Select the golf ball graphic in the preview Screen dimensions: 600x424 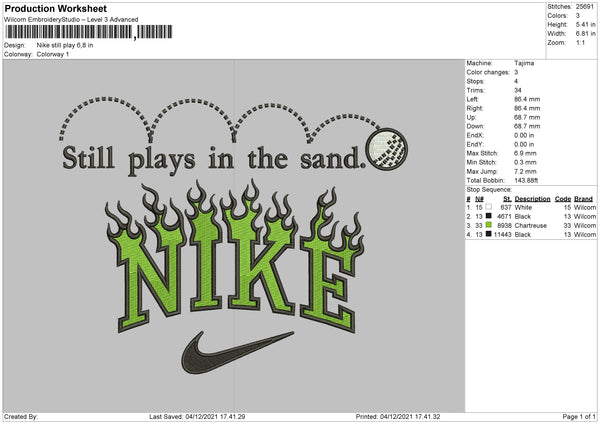click(386, 149)
